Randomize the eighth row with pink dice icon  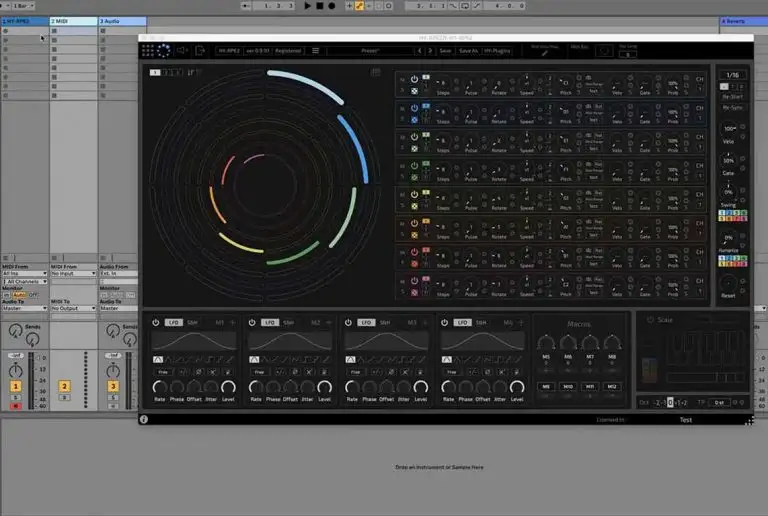414,293
